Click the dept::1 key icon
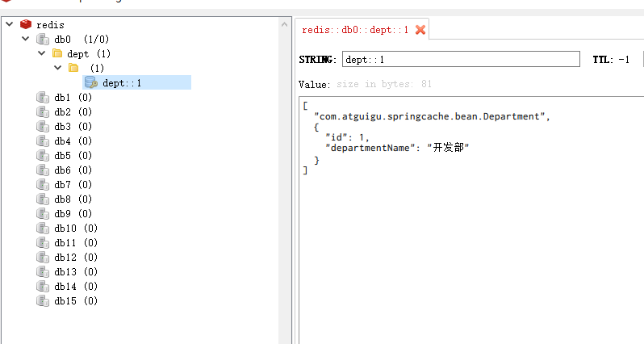This screenshot has height=344, width=644. 90,82
